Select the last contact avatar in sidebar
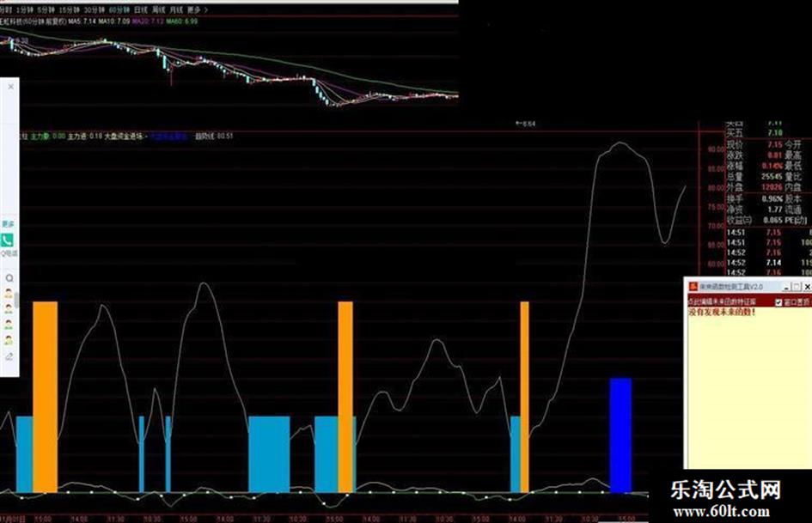 point(9,340)
